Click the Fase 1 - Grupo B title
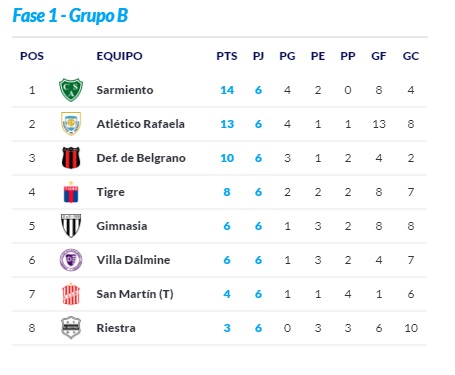Image resolution: width=455 pixels, height=375 pixels. 70,16
